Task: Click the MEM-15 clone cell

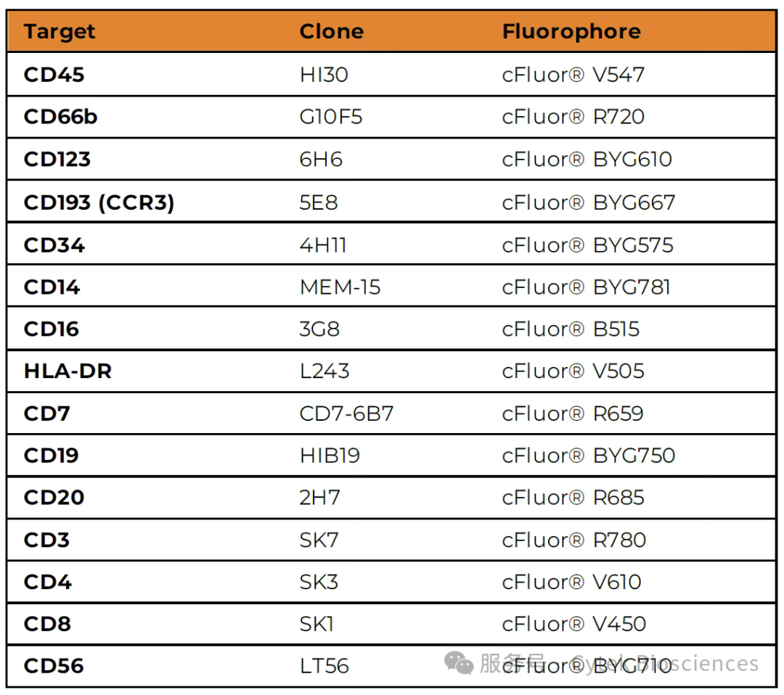Action: point(340,287)
